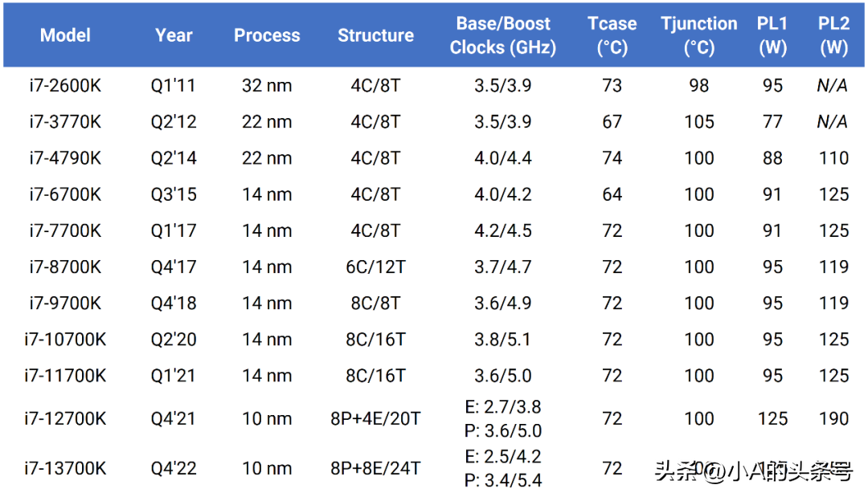Select the i7-8700K model cell
868x497 pixels.
(x=65, y=267)
